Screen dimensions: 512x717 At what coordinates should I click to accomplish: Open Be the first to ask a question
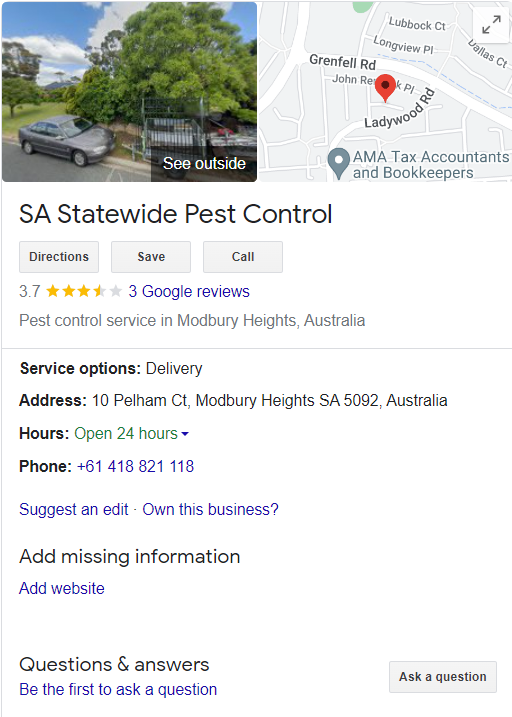(118, 690)
